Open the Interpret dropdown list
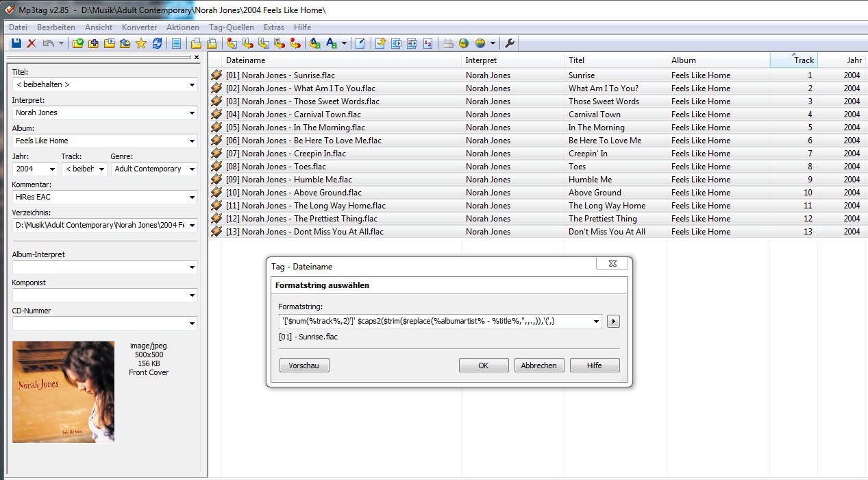This screenshot has width=868, height=480. point(192,113)
